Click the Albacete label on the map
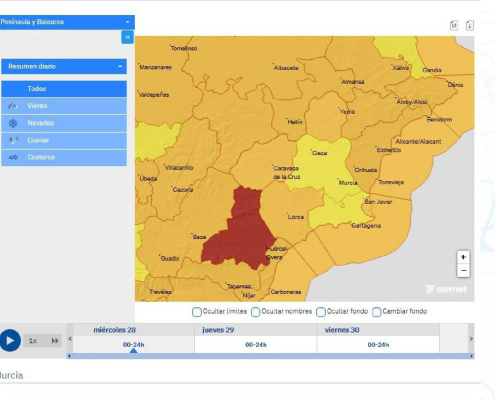Viewport: 495px width, 400px height. tap(286, 68)
